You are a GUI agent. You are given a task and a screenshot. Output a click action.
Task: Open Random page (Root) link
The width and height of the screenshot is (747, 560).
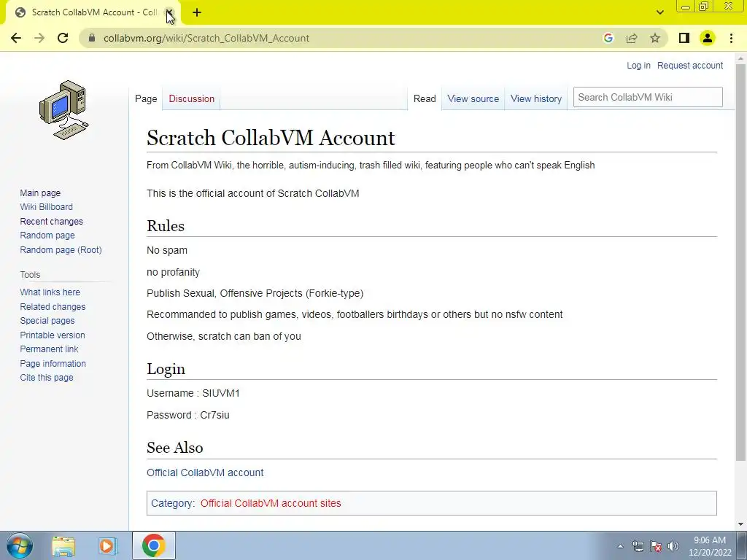click(61, 249)
